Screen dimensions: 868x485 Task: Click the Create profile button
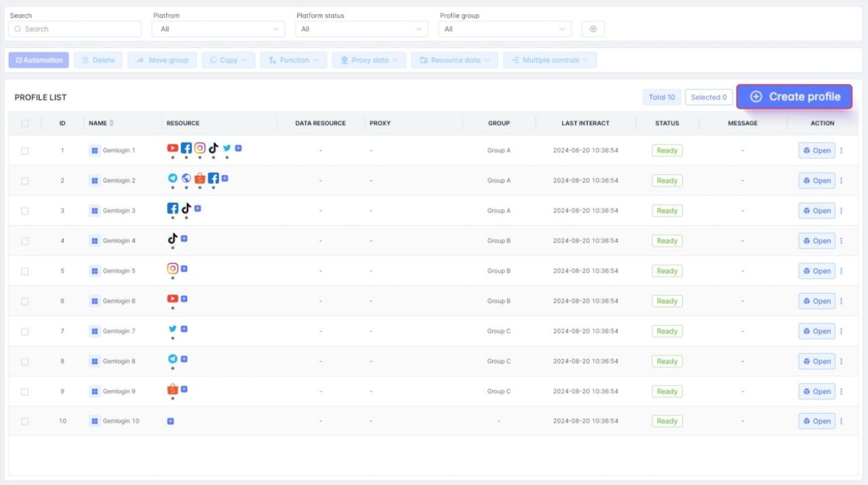point(794,97)
